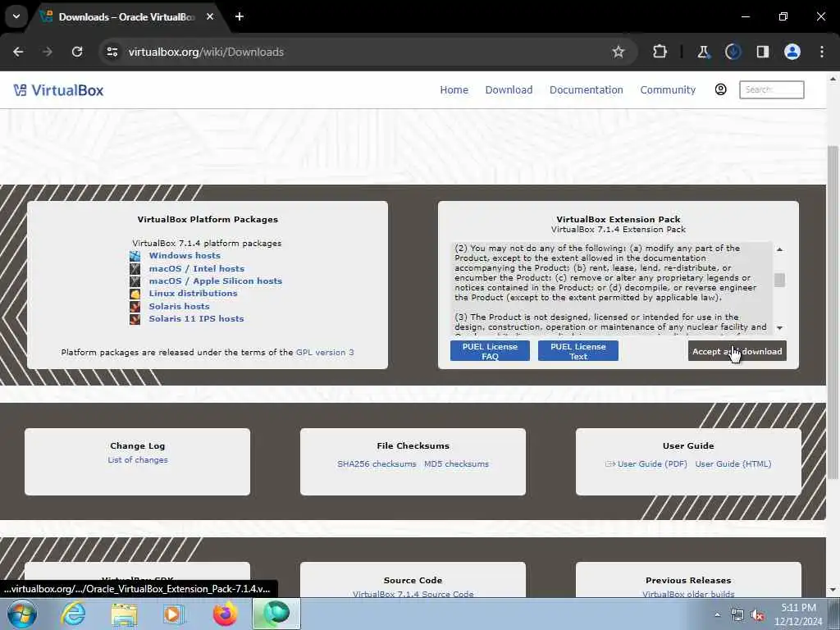Open SHA256 checksums link
This screenshot has width=840, height=630.
click(x=377, y=464)
